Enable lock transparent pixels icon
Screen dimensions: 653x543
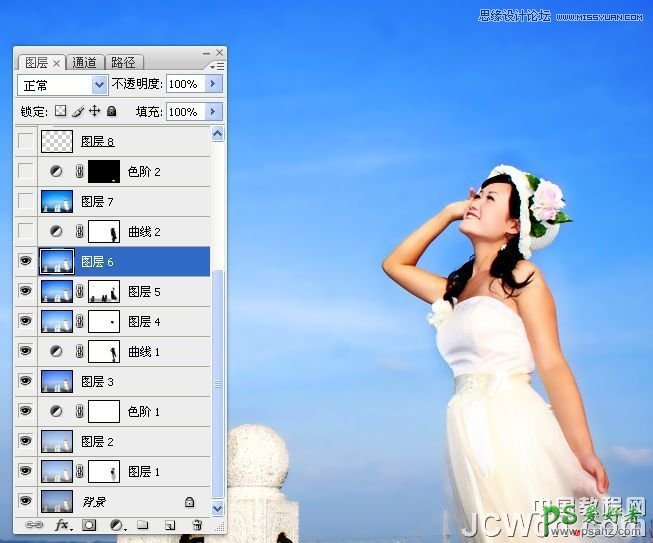click(60, 112)
